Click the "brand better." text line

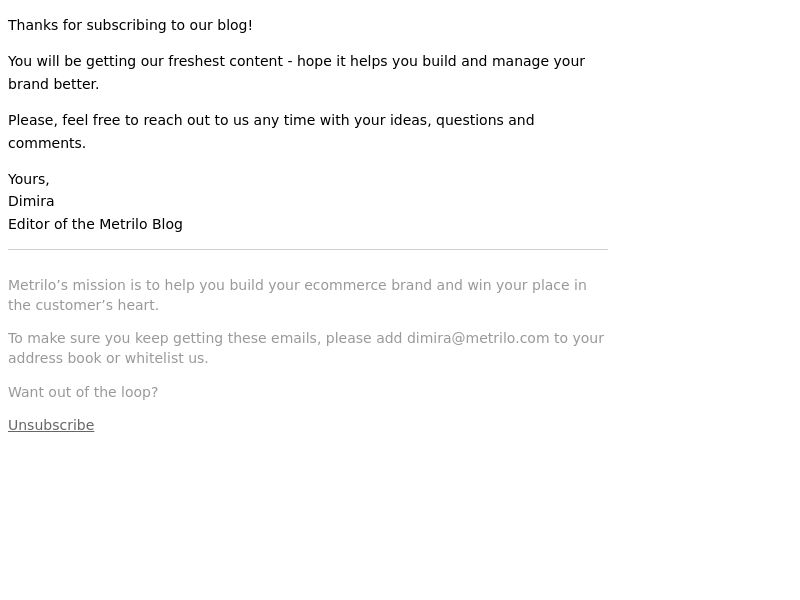tap(54, 84)
